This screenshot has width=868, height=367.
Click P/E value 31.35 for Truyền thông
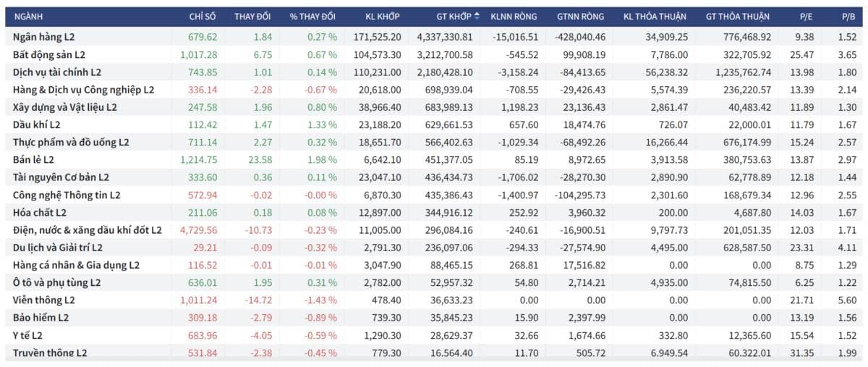804,353
